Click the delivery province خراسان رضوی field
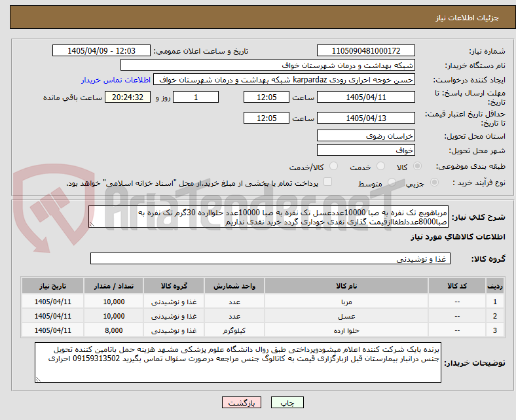 tap(366, 135)
